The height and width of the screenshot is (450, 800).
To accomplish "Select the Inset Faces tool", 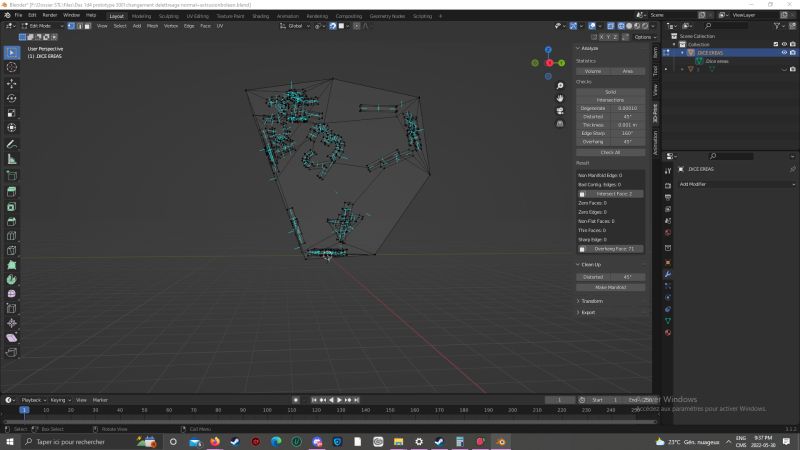I will pyautogui.click(x=11, y=207).
